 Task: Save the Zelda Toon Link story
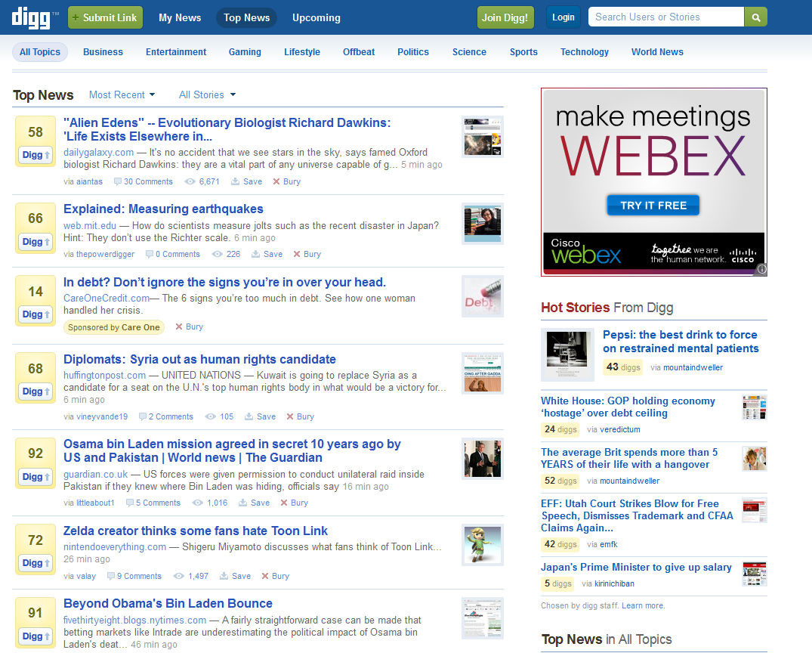click(x=235, y=576)
